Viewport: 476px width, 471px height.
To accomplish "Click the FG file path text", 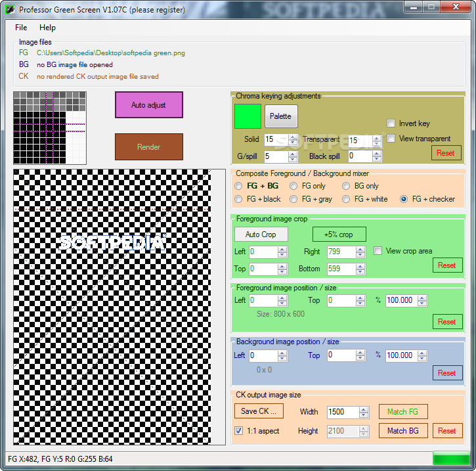I will (111, 53).
